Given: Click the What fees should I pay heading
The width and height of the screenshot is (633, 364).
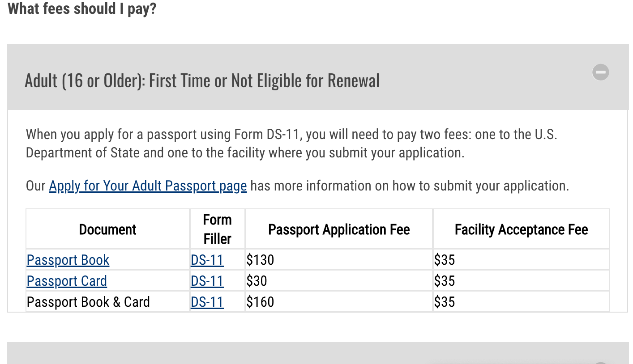Looking at the screenshot, I should tap(82, 8).
